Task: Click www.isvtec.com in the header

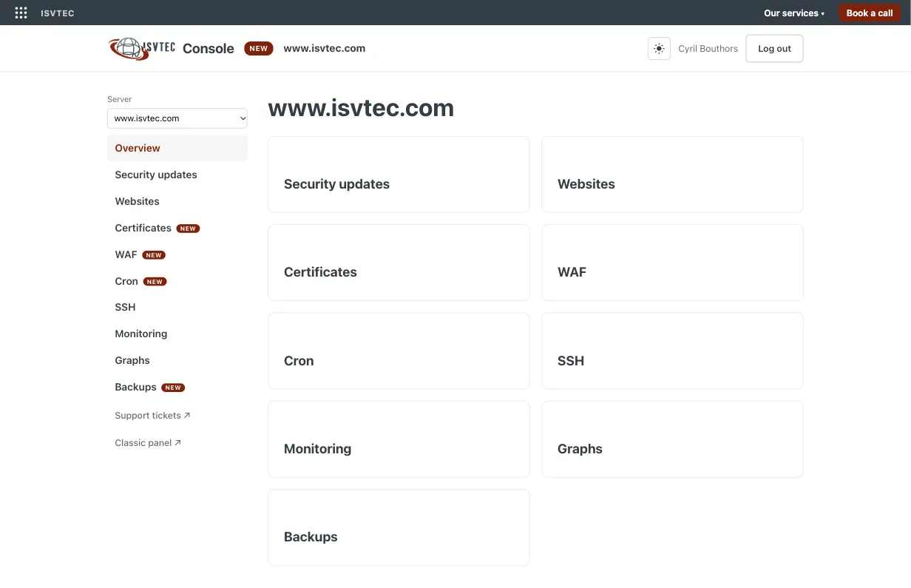Action: pyautogui.click(x=325, y=48)
